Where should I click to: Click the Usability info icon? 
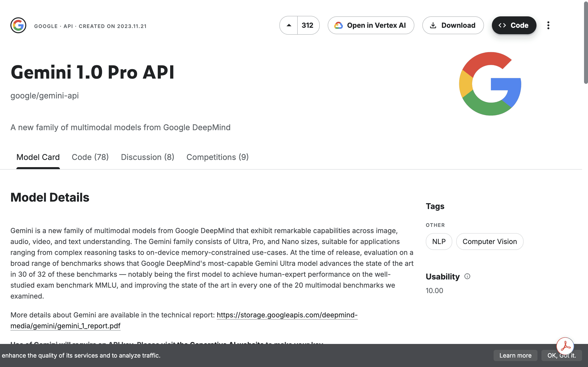pos(467,276)
